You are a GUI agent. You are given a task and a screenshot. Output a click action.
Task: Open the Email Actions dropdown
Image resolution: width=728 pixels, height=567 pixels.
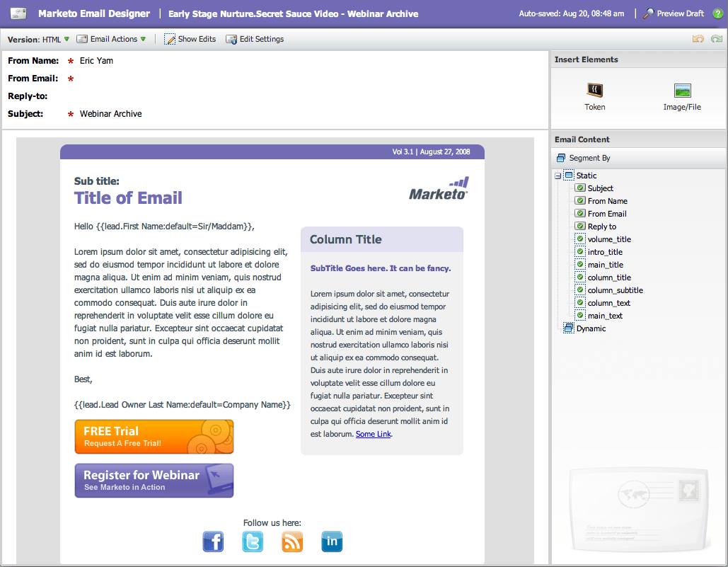pyautogui.click(x=113, y=39)
